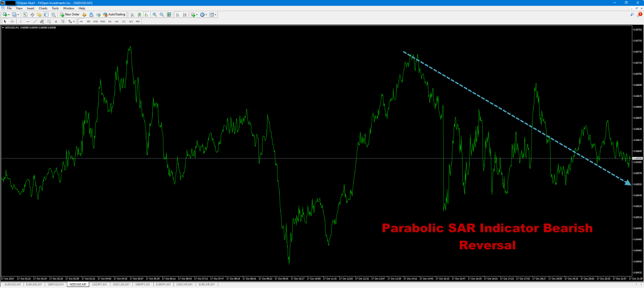Select the W1 timeframe

(x=131, y=21)
